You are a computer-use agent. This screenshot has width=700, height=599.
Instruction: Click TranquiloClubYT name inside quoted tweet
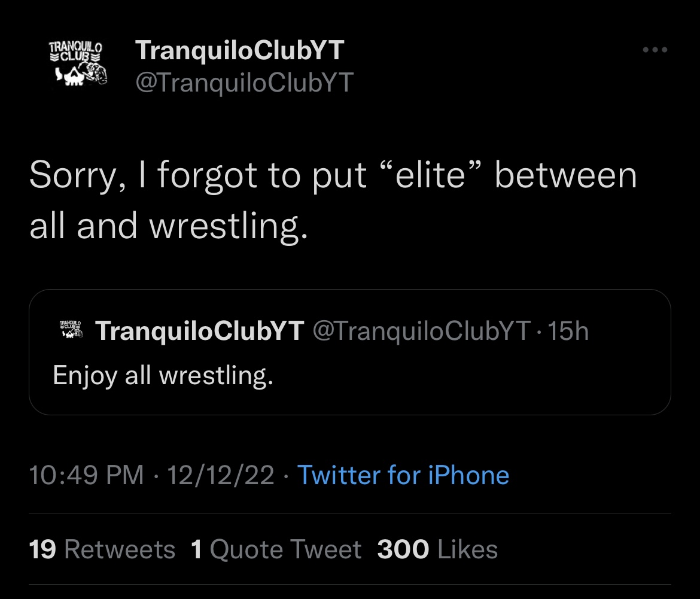[x=200, y=330]
